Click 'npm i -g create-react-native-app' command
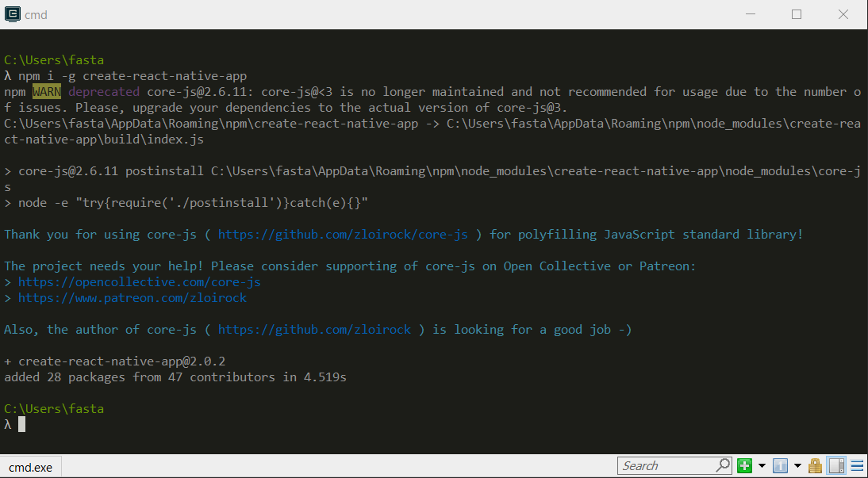Viewport: 868px width, 478px height. [x=133, y=76]
